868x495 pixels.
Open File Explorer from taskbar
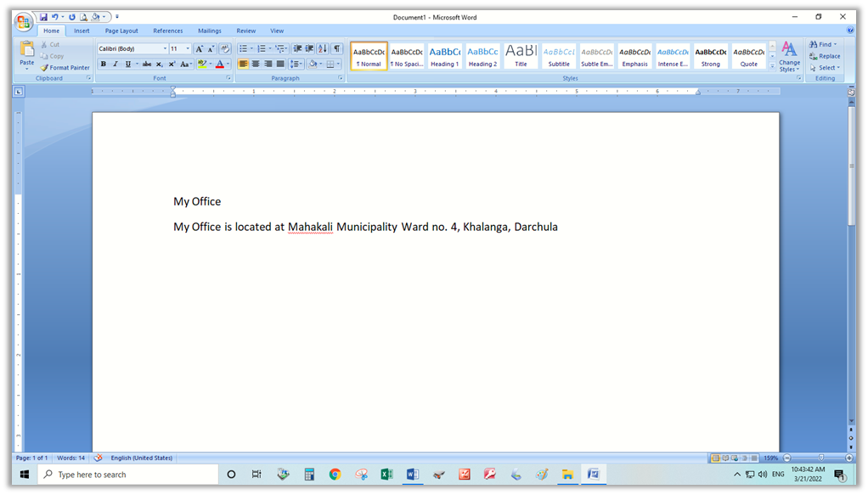567,475
